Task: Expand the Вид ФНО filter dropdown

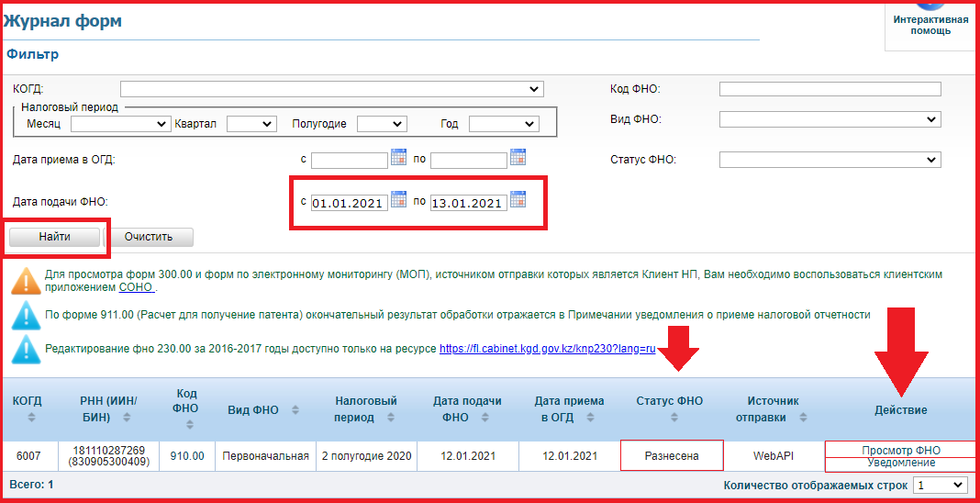Action: 830,119
